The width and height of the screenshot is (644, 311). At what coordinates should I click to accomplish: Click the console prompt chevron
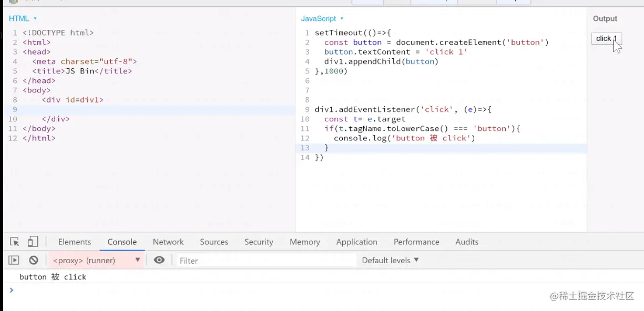12,290
